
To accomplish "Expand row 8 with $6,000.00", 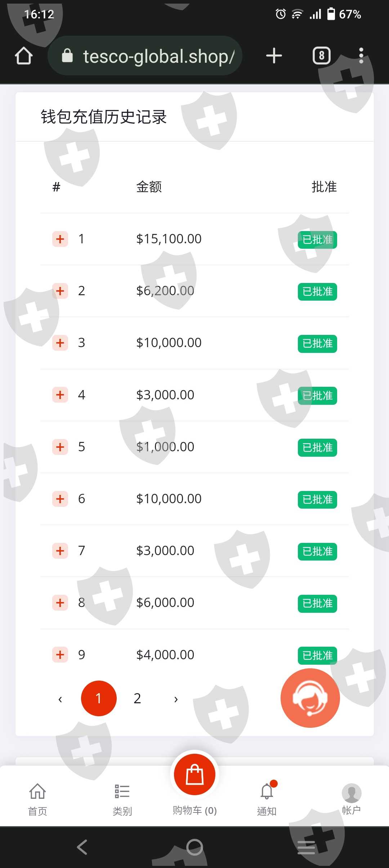I will [x=60, y=603].
